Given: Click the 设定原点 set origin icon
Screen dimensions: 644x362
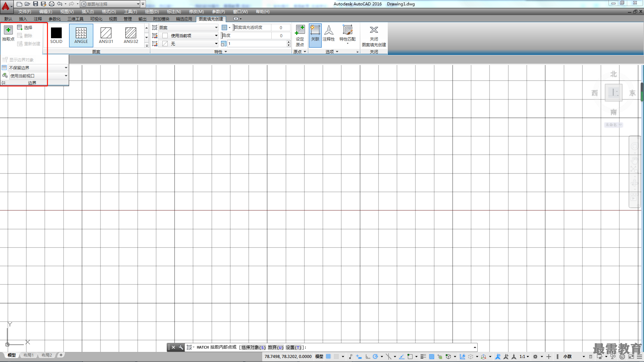Looking at the screenshot, I should [300, 30].
